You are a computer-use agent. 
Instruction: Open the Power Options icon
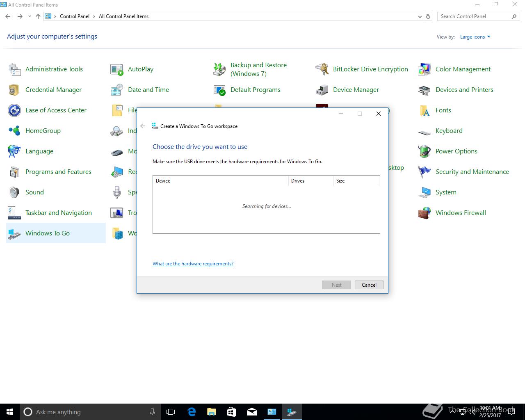tap(425, 151)
